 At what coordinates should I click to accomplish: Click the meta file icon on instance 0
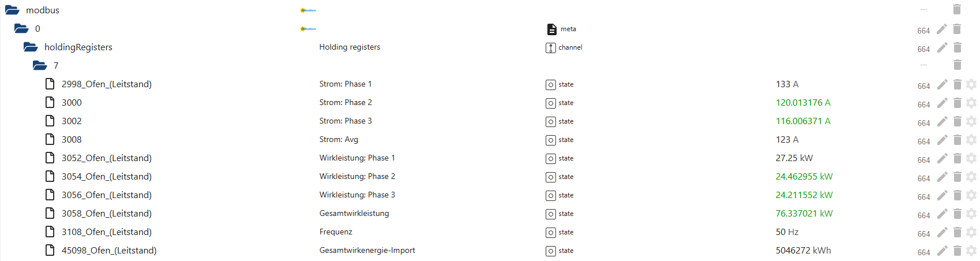coord(551,29)
